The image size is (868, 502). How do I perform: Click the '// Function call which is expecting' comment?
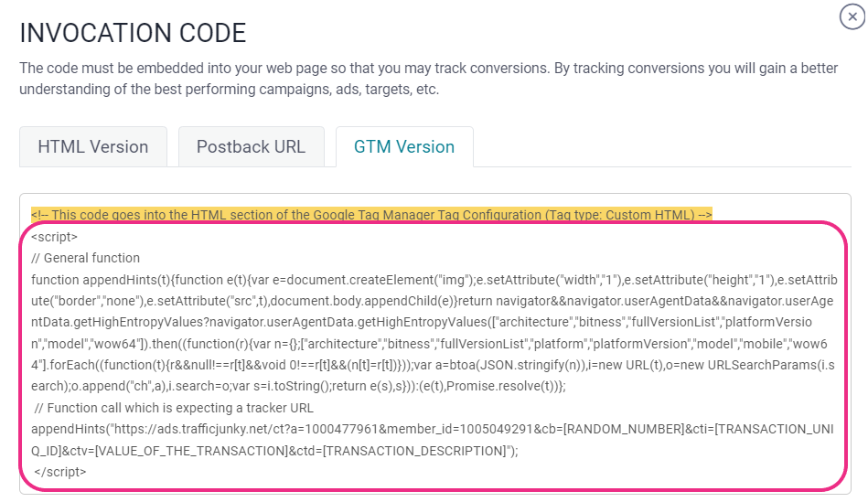click(174, 408)
